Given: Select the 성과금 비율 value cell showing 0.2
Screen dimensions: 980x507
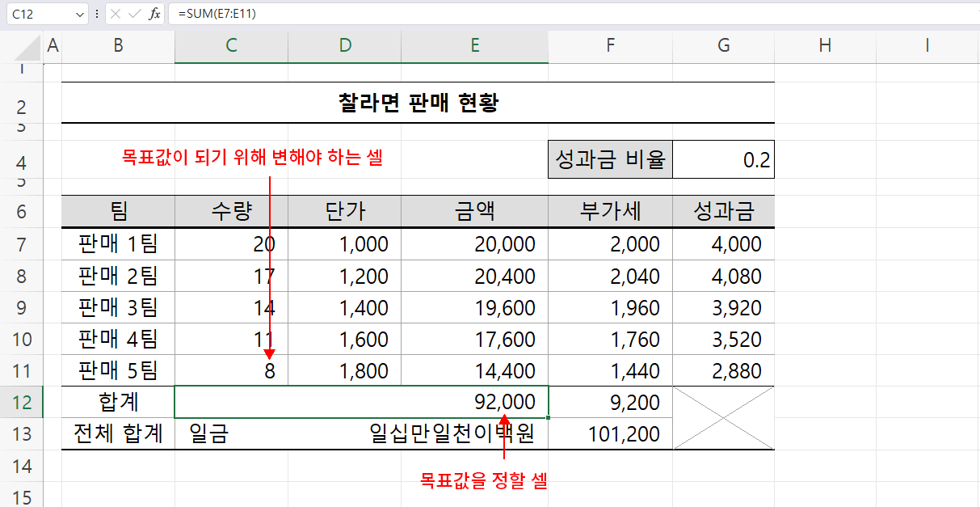Looking at the screenshot, I should [722, 158].
